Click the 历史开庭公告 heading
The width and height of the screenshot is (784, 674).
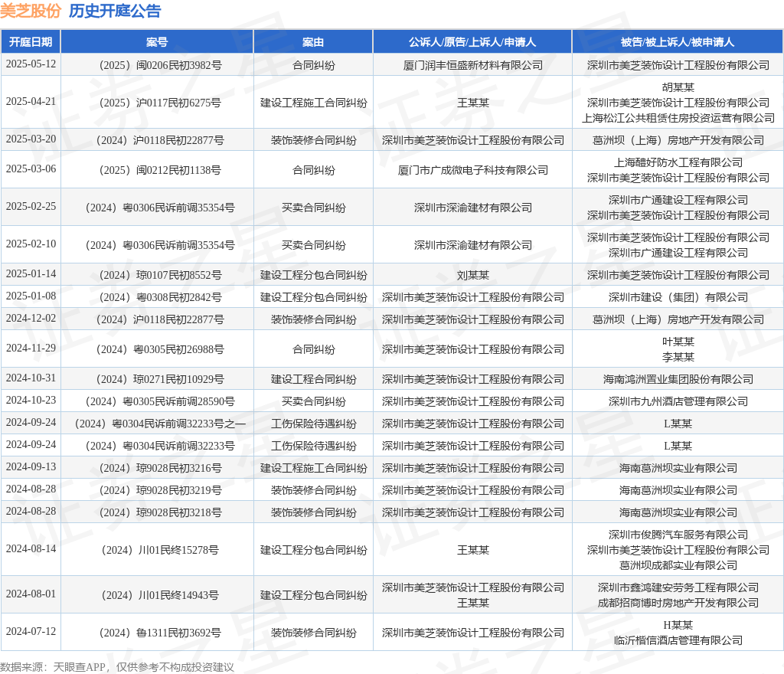click(x=115, y=11)
